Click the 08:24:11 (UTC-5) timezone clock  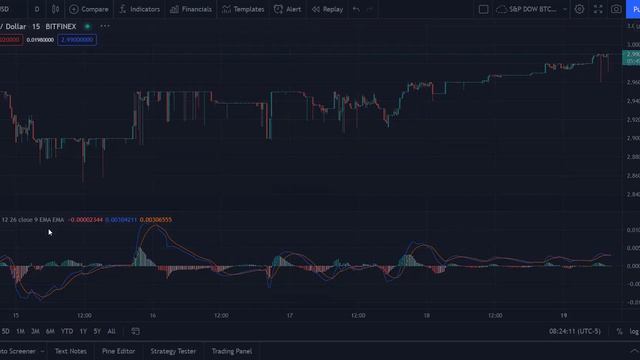575,331
